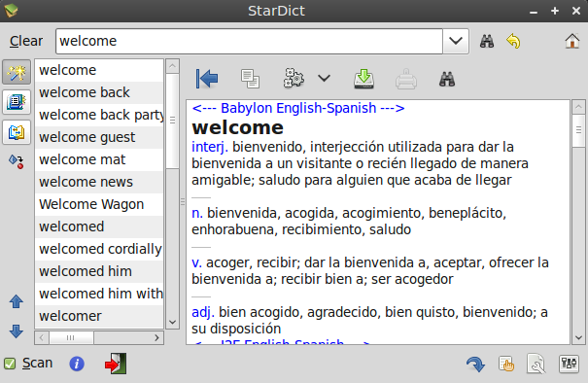
Task: Select 'welcomed him' in the word list
Action: (99, 271)
